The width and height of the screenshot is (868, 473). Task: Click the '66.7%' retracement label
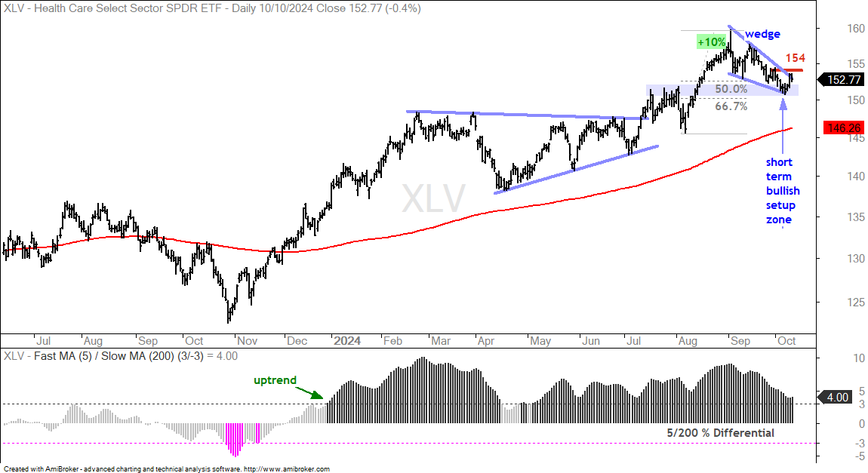[731, 106]
